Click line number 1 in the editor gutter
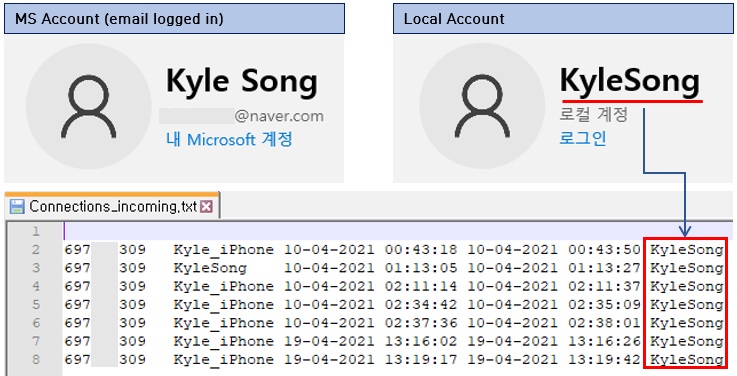This screenshot has height=376, width=737. 36,231
